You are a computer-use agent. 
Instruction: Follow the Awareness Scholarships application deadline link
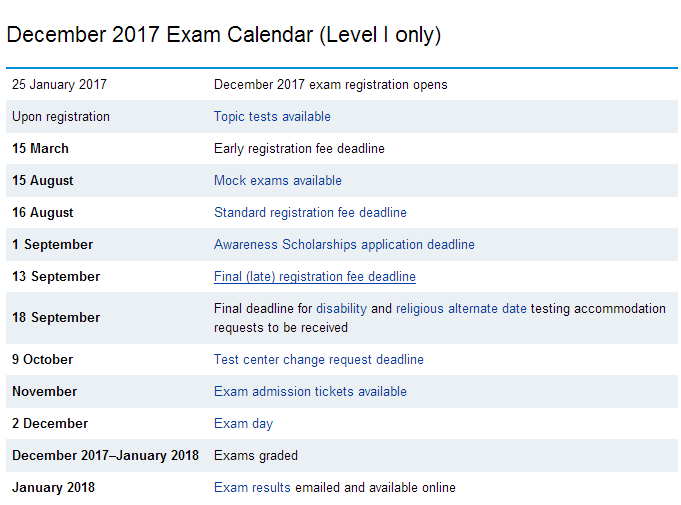(344, 245)
